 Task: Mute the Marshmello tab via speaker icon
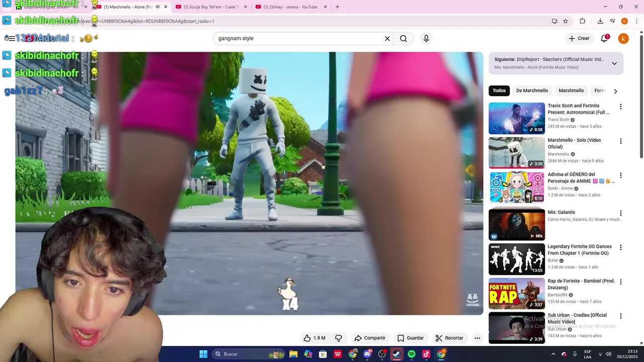coord(157,7)
